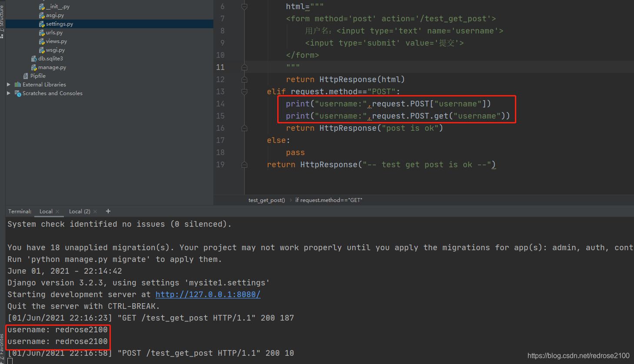The width and height of the screenshot is (634, 364).
Task: Click the External Libraries icon
Action: 18,85
